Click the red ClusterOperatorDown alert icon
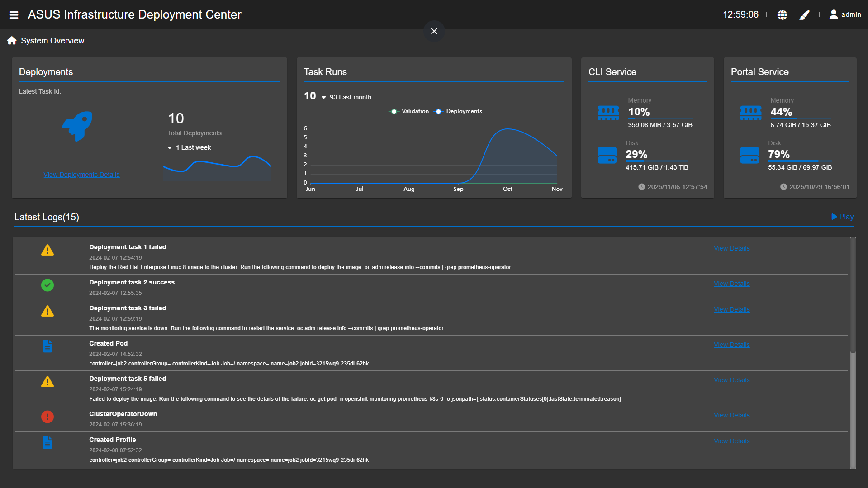This screenshot has width=868, height=488. [47, 417]
